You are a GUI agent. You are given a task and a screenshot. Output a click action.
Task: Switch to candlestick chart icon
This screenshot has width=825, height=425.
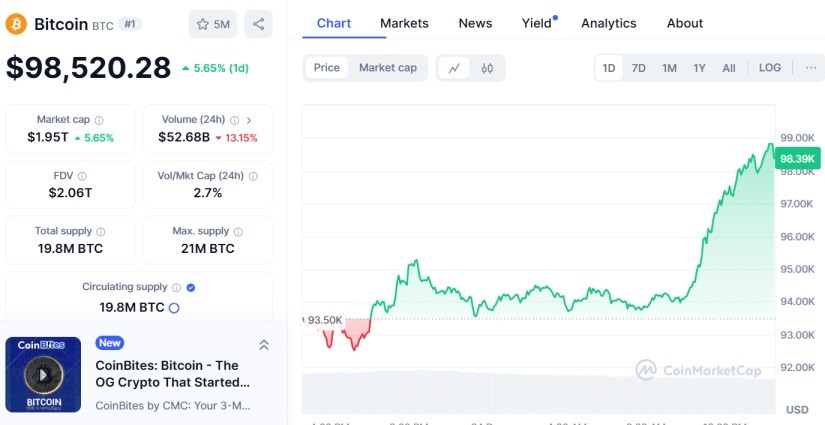[x=488, y=68]
